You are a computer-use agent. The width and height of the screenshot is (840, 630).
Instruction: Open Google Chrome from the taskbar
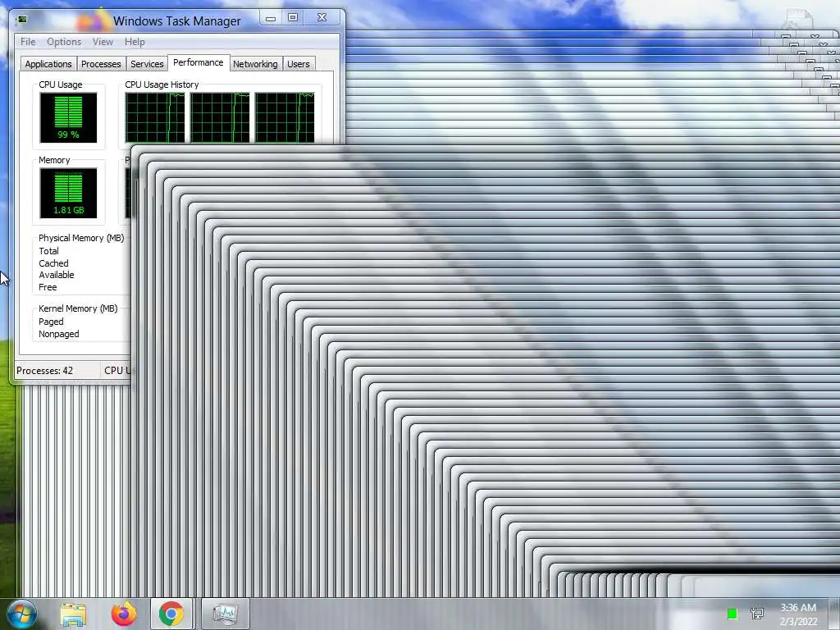(171, 614)
